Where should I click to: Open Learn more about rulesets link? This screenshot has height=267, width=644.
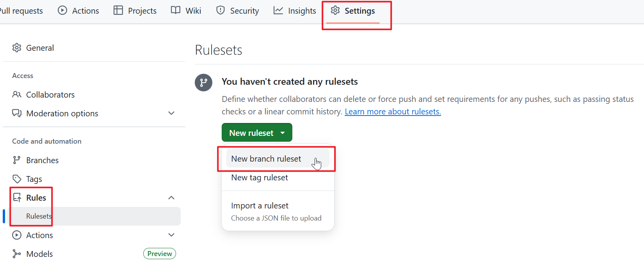point(393,112)
